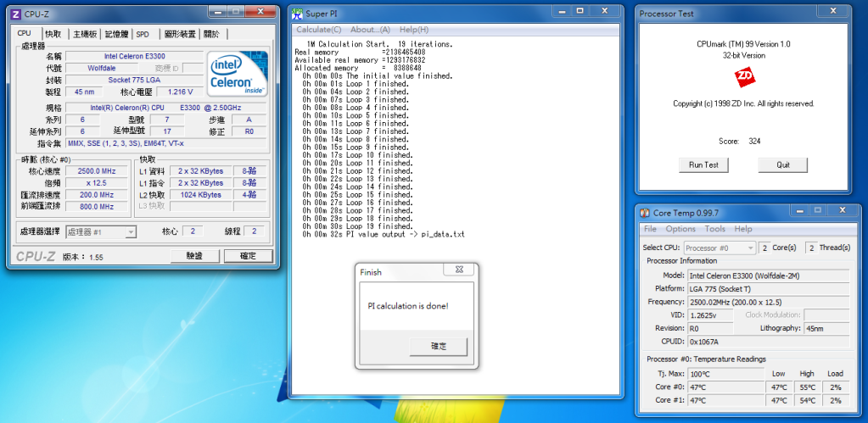The height and width of the screenshot is (423, 868).
Task: Click the CPU-Z title bar icon
Action: point(17,14)
